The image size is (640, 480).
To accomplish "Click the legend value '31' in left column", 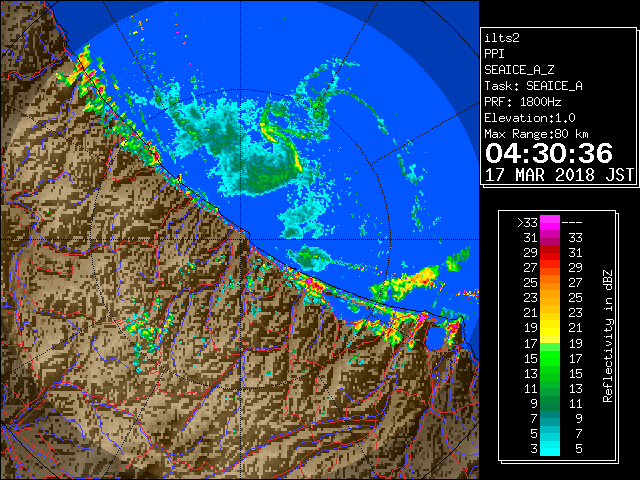I will point(531,238).
